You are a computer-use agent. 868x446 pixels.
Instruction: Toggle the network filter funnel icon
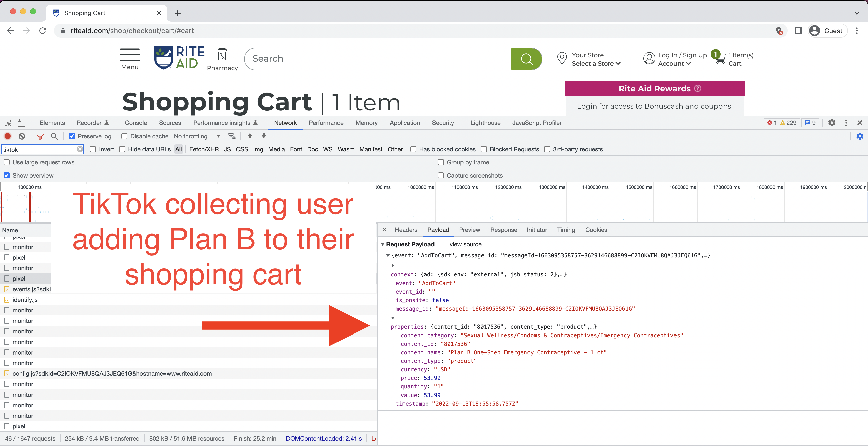40,136
